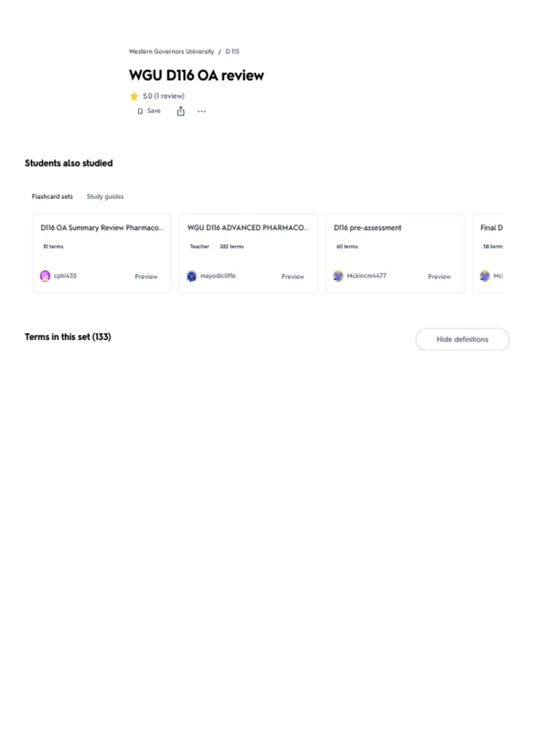534x756 pixels.
Task: Open cphi435 username link
Action: (x=65, y=276)
